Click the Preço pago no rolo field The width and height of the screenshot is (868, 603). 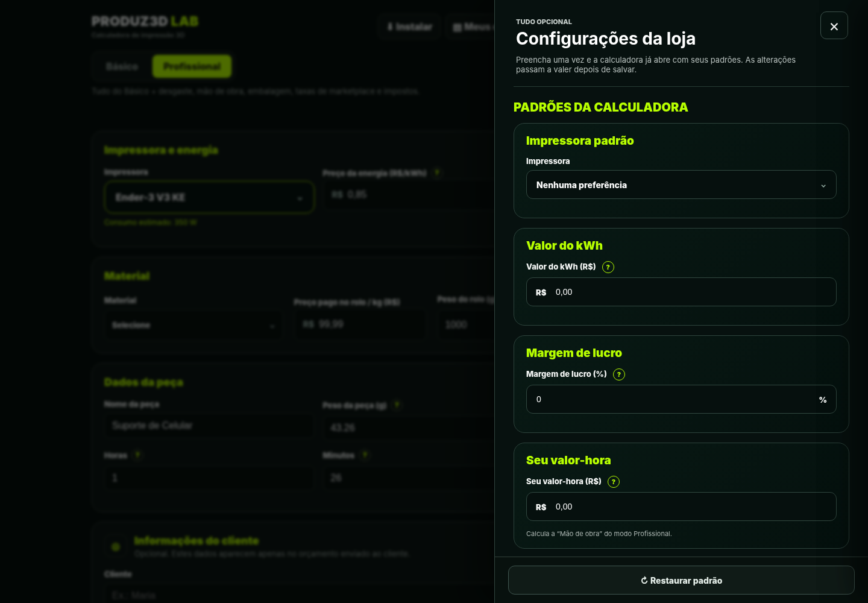pos(360,324)
